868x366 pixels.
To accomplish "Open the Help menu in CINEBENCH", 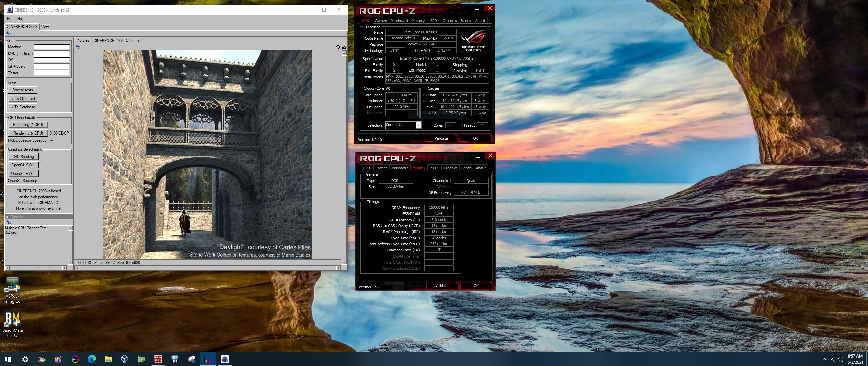I will (x=21, y=19).
